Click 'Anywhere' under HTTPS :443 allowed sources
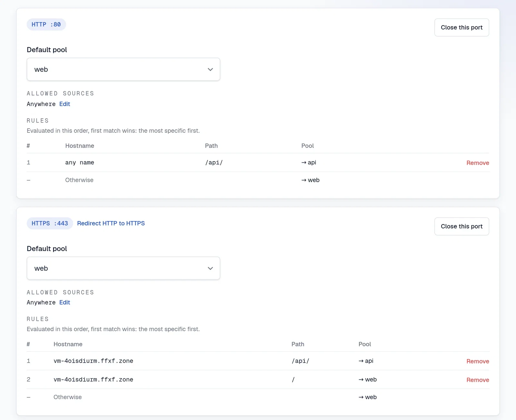Screen dimensions: 516x420 click(x=41, y=303)
